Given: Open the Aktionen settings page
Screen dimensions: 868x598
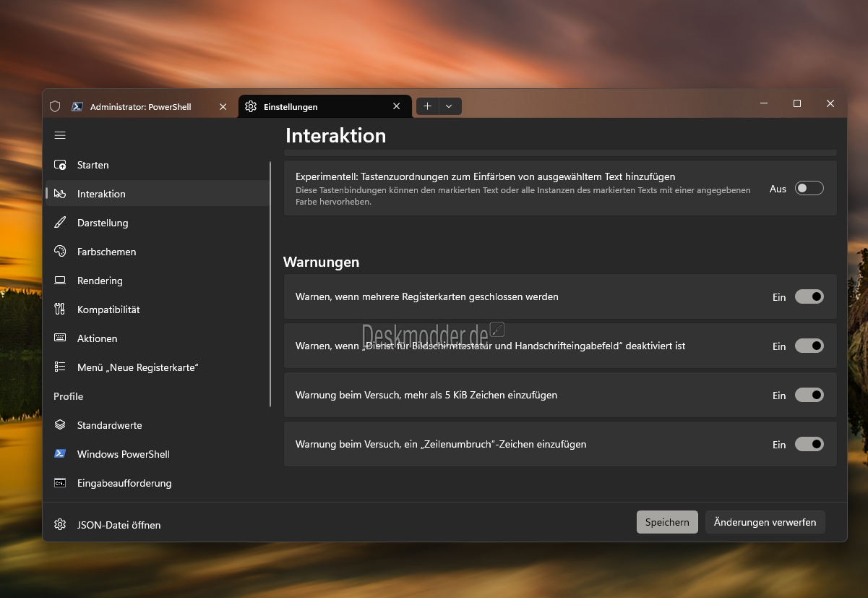Looking at the screenshot, I should coord(157,338).
